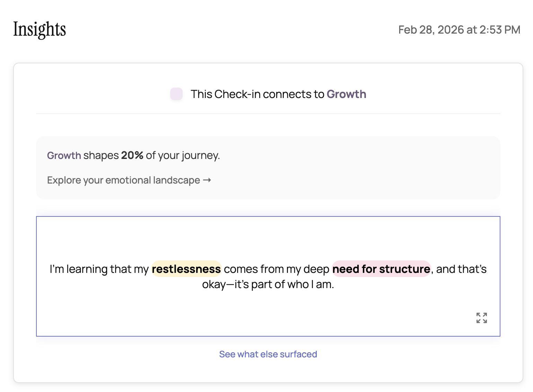Click the lavender Growth color swatch

[x=176, y=94]
